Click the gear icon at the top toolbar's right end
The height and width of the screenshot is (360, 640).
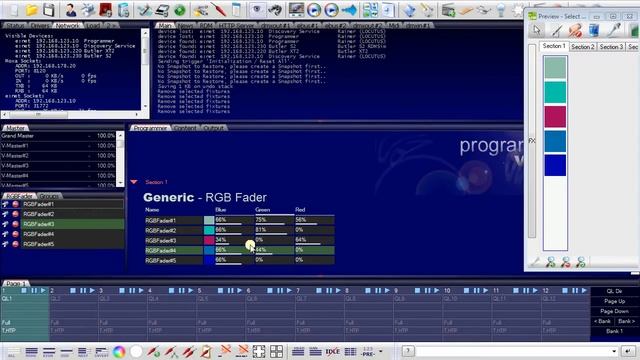click(518, 10)
